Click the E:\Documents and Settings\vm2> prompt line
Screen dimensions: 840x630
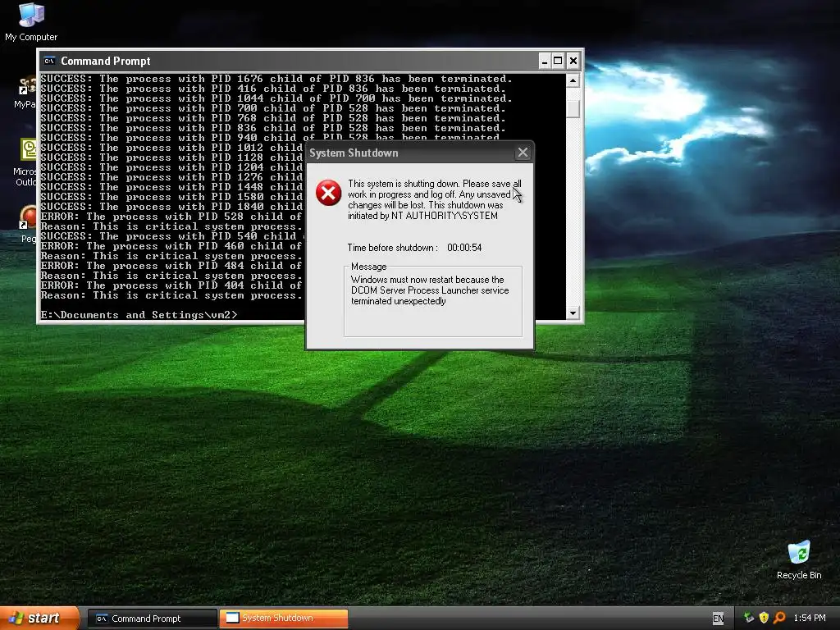139,315
